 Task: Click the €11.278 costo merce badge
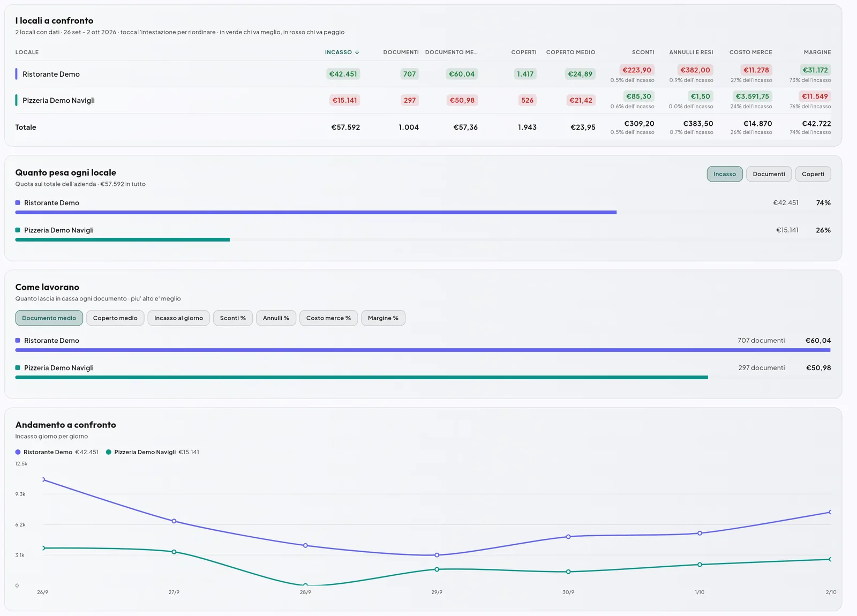(x=756, y=70)
